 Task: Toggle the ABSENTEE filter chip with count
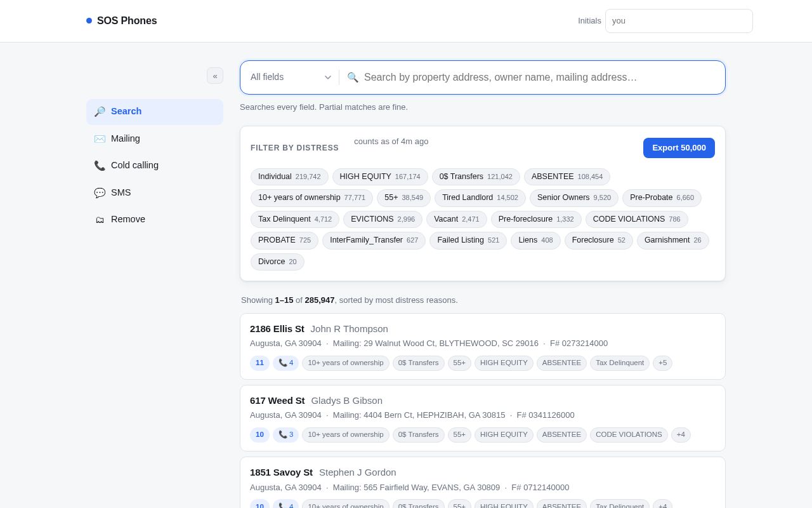click(x=567, y=177)
